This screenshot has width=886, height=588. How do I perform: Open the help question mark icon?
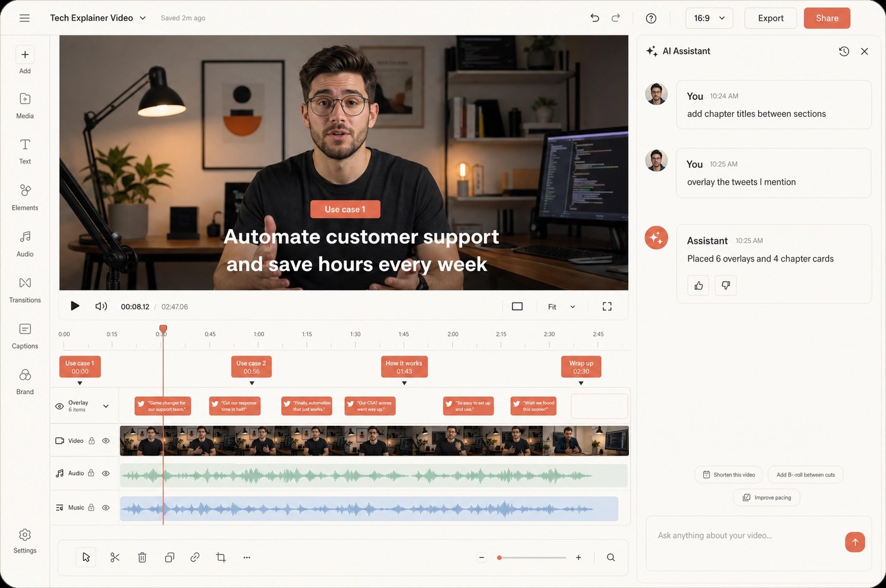651,18
